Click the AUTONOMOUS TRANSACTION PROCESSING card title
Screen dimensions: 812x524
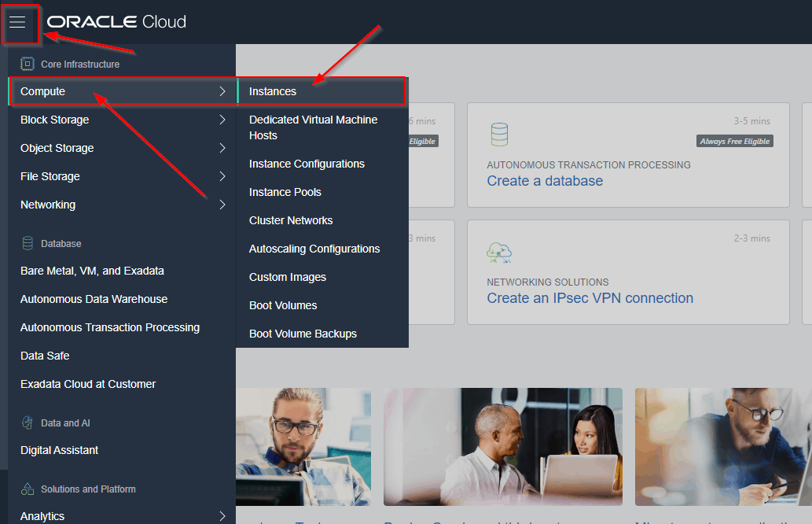pos(589,164)
